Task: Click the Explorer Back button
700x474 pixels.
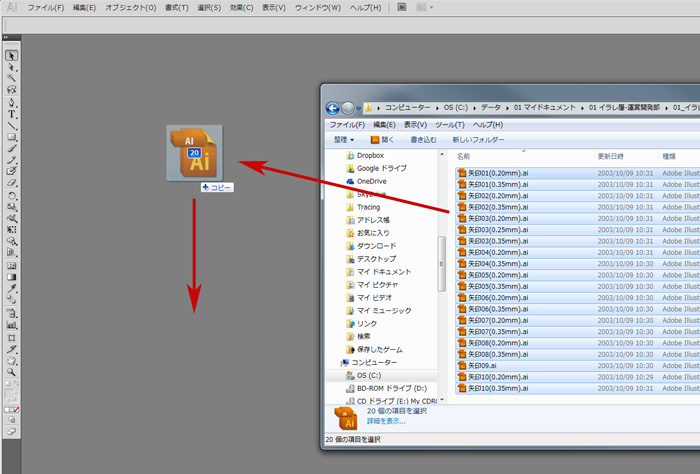Action: point(333,108)
